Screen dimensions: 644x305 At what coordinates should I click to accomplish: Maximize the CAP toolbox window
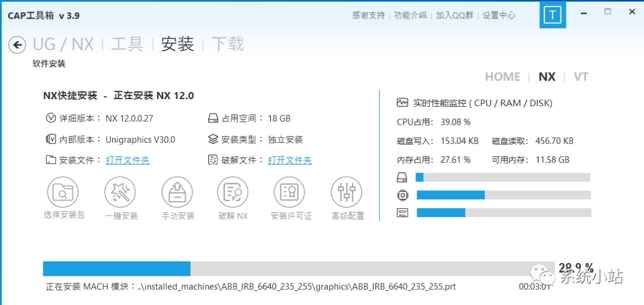[x=608, y=12]
